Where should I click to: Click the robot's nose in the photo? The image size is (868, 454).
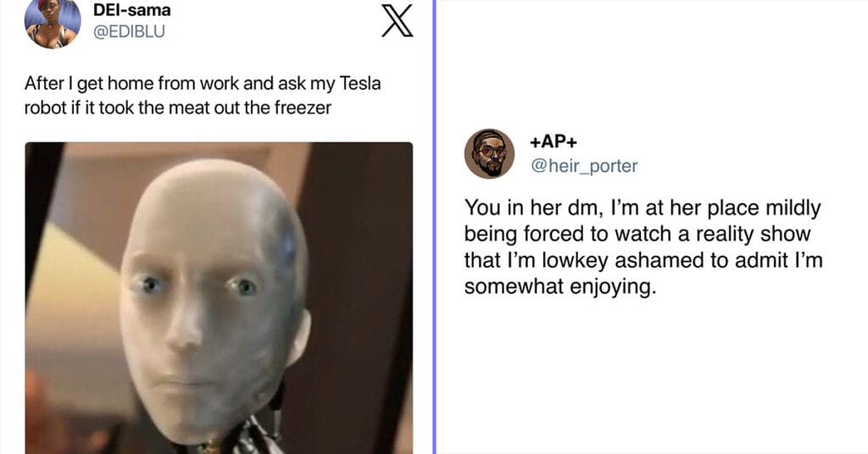(x=184, y=329)
